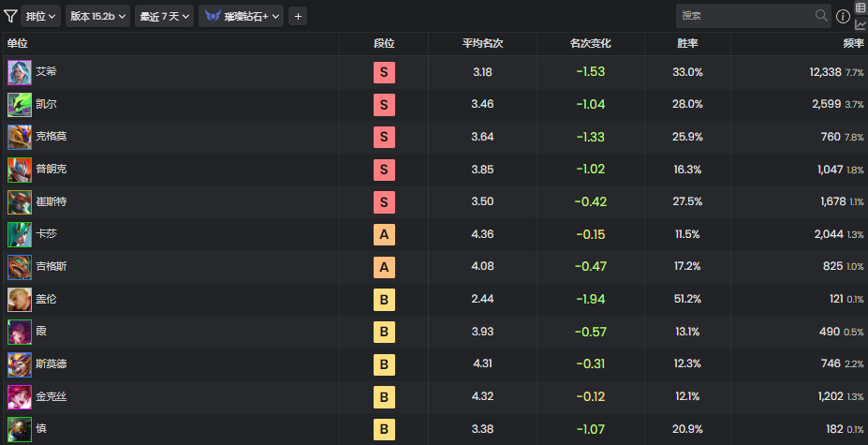Click the win rate 51.2%
Image resolution: width=868 pixels, height=445 pixels.
[687, 299]
